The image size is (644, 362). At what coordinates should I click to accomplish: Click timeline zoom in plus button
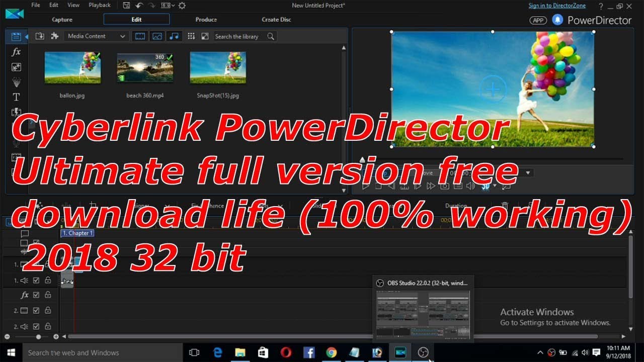click(56, 337)
